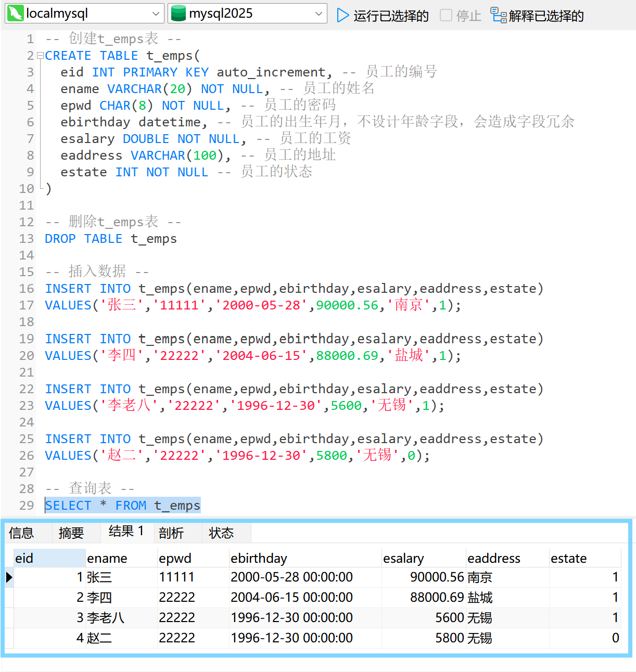Click the 李老八 cell in results
The image size is (636, 672).
[121, 618]
